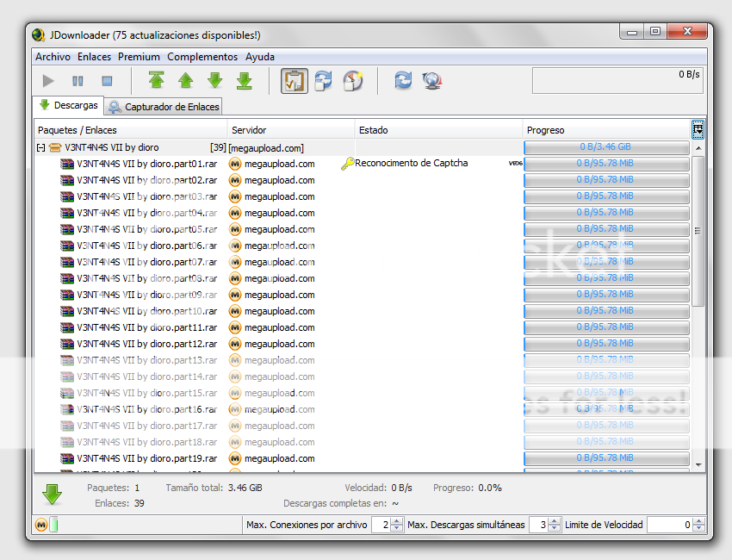Click the progress bar of part06.rar
Image resolution: width=732 pixels, height=560 pixels.
[x=606, y=246]
